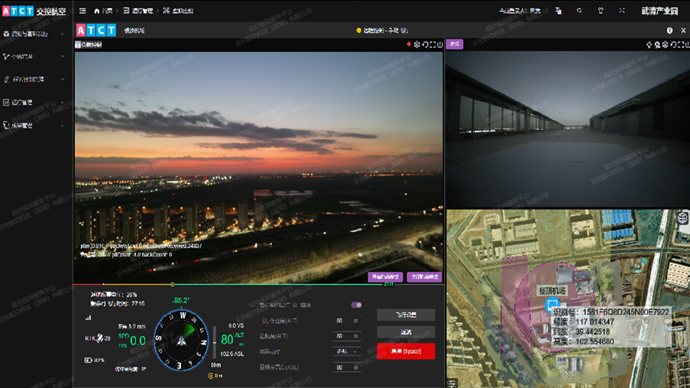Click the search icon in top bar
This screenshot has height=388, width=690.
pyautogui.click(x=579, y=11)
